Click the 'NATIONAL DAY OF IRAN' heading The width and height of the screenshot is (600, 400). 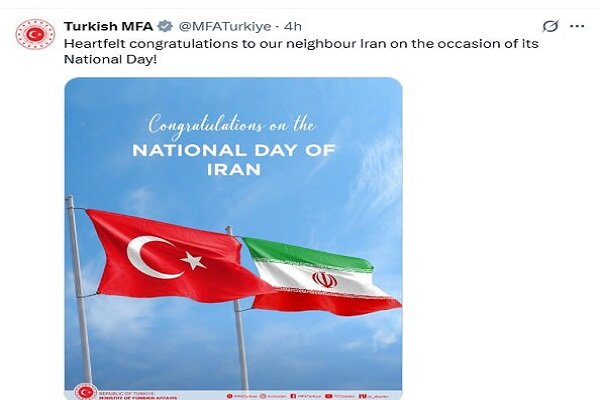click(x=232, y=160)
